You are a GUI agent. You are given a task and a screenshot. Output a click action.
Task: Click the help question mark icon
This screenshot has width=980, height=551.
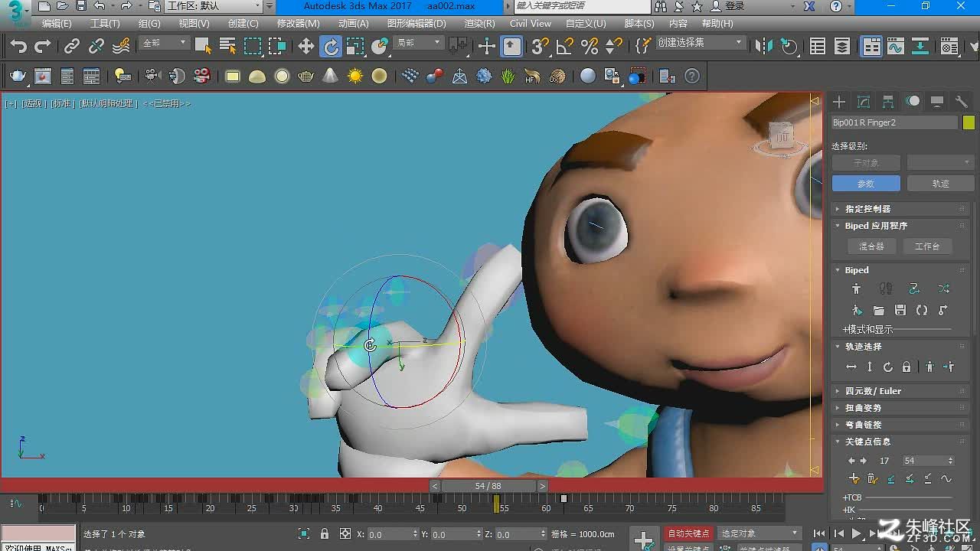pyautogui.click(x=692, y=77)
